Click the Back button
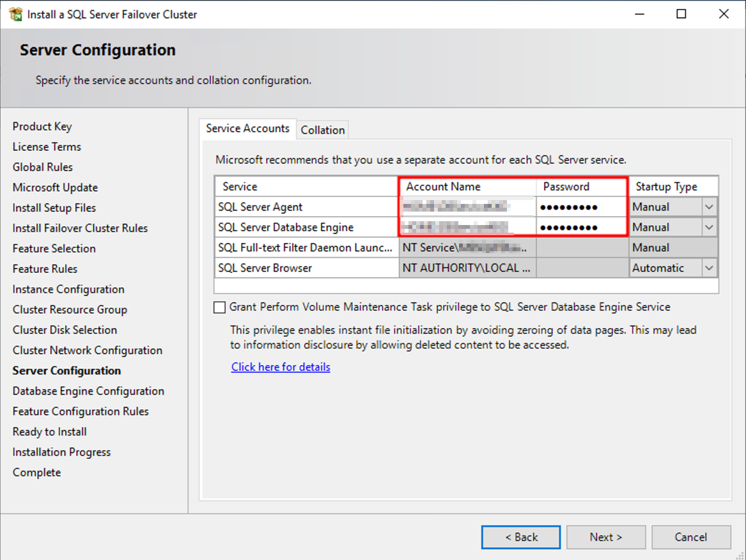Screen dimensions: 746x560 [x=521, y=537]
